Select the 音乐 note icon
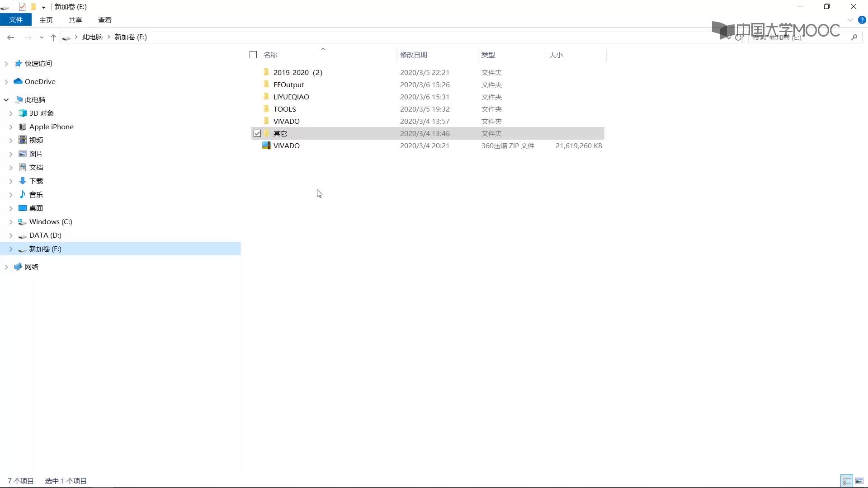This screenshot has height=488, width=868. pos(23,194)
